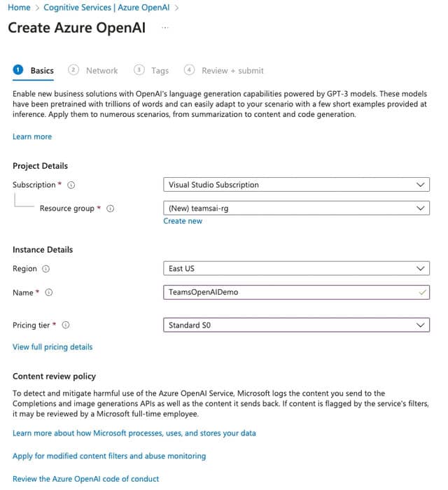Click the info icon next to Name
The width and height of the screenshot is (448, 490).
[49, 293]
